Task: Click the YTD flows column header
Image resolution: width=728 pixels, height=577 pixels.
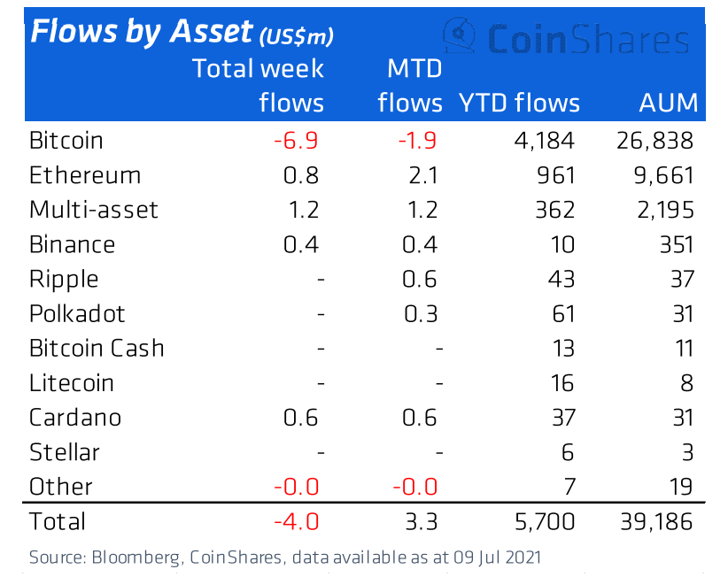Action: (519, 103)
